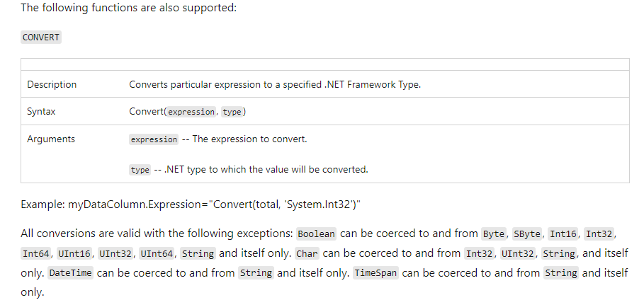Click the SByte code tag
Screen dimensions: 644x300
coord(527,234)
